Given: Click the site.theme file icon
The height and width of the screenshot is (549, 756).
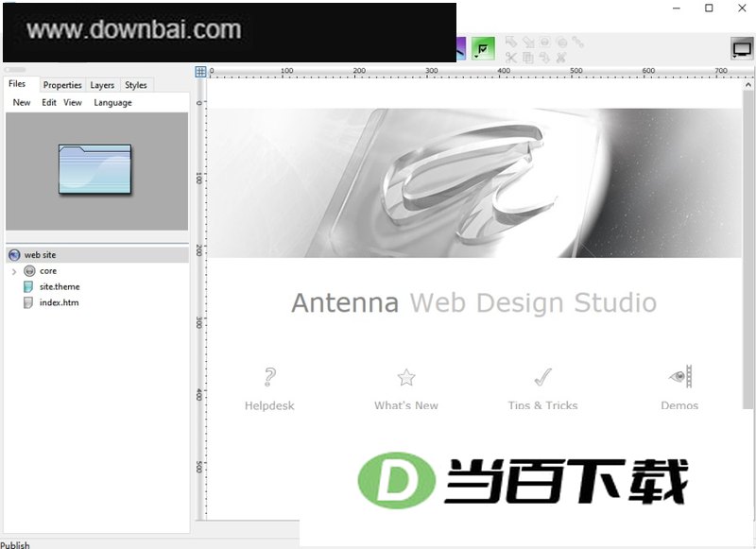Looking at the screenshot, I should (28, 287).
